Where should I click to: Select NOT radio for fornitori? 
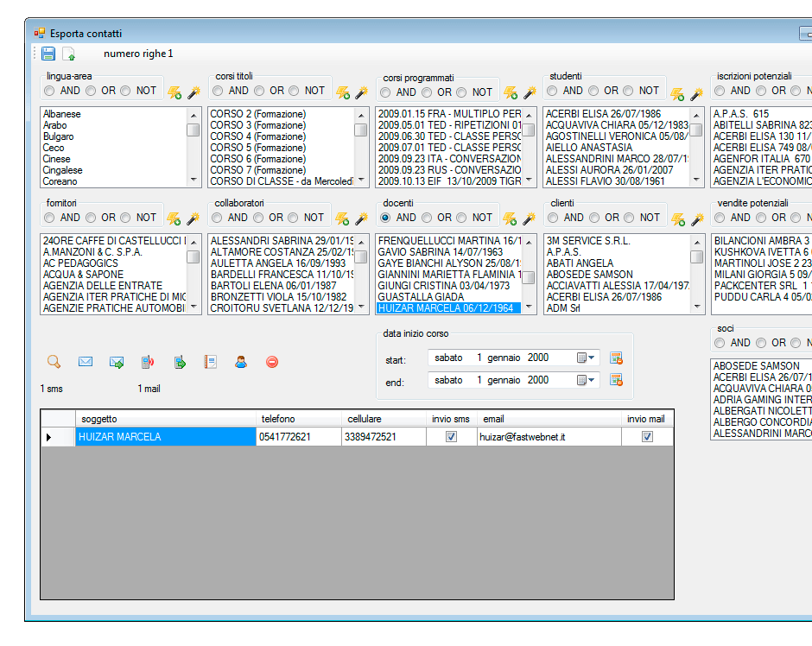tap(125, 218)
